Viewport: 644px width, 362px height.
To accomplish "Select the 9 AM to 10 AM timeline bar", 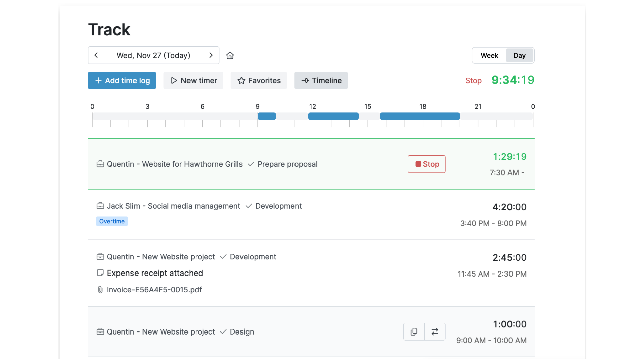I will coord(267,116).
